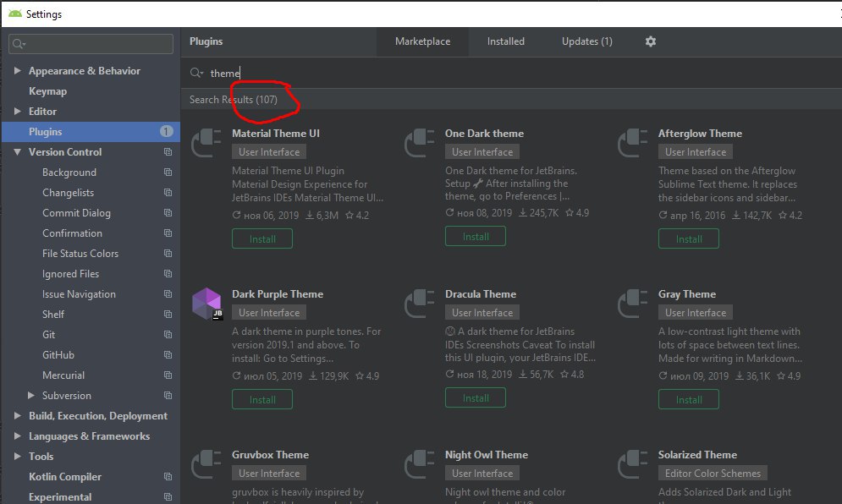Click the plugin search magnifier icon
This screenshot has height=504, width=842.
click(196, 73)
